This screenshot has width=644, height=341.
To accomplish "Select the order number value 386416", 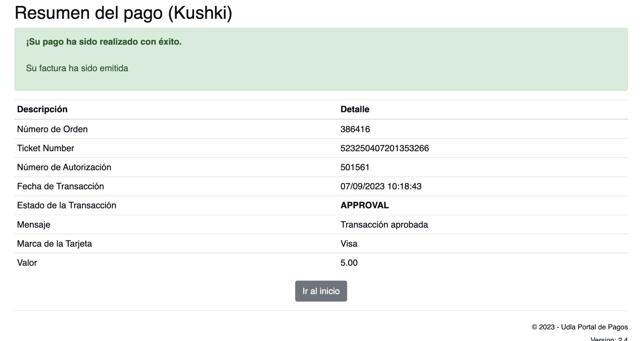I will pos(355,129).
